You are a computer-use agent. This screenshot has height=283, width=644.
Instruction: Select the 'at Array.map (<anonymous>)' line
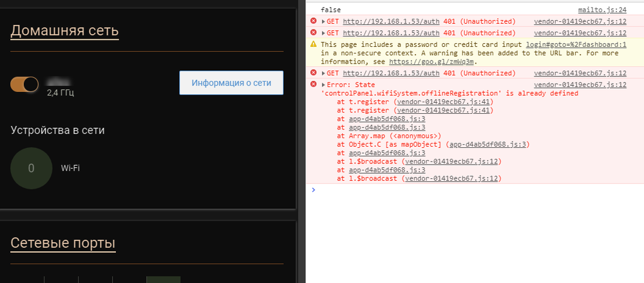click(x=389, y=136)
